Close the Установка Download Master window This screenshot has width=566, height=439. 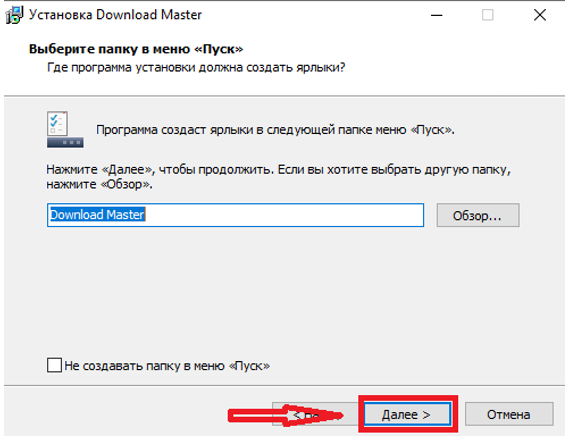click(540, 15)
